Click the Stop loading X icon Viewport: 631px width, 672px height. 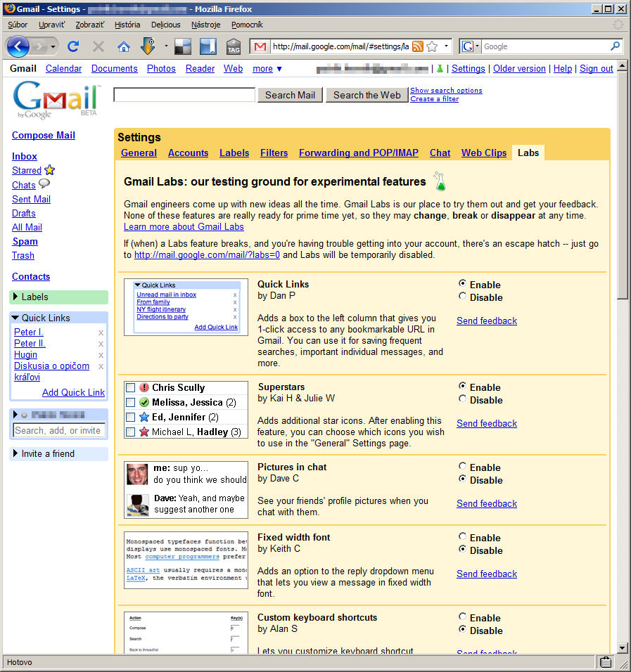click(x=98, y=46)
